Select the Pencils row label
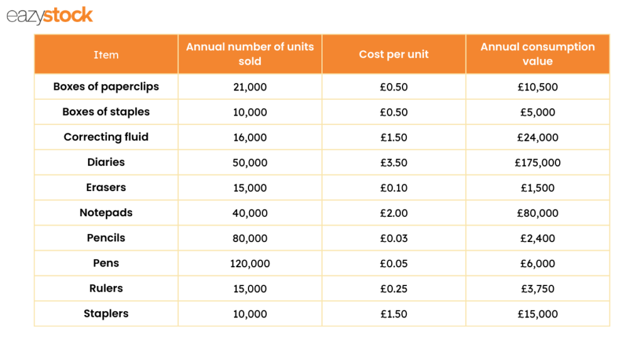This screenshot has height=337, width=644. [106, 238]
